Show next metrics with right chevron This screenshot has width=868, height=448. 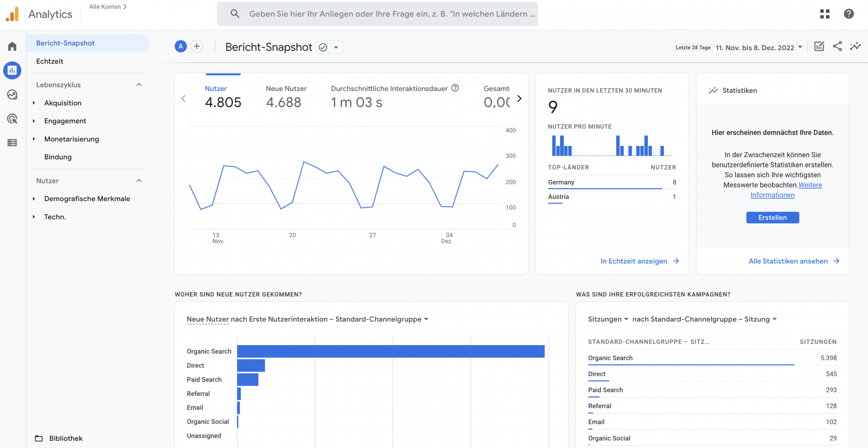(519, 99)
